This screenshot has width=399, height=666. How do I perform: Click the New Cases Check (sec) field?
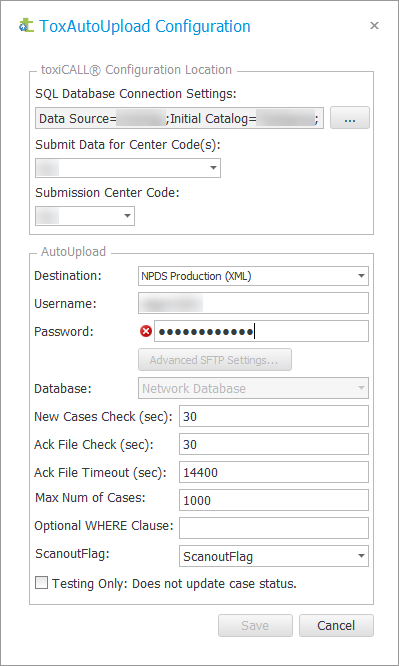coord(274,416)
